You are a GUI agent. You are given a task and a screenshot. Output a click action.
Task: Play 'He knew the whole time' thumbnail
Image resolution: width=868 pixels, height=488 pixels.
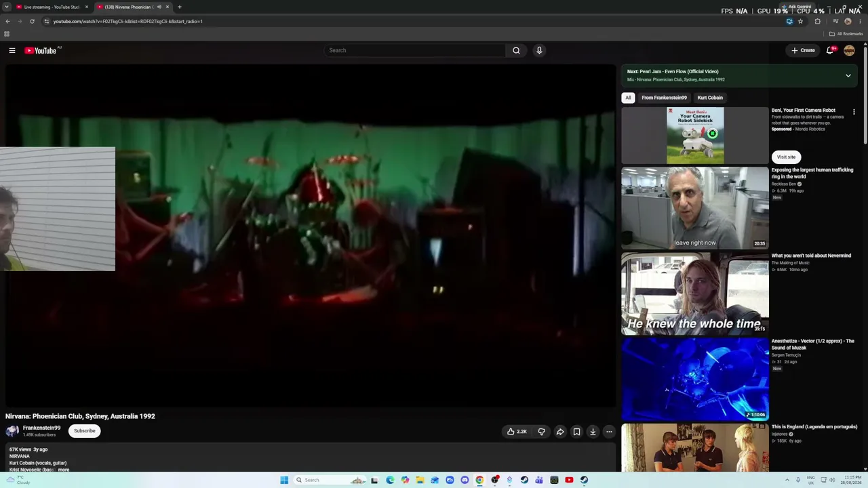click(695, 294)
